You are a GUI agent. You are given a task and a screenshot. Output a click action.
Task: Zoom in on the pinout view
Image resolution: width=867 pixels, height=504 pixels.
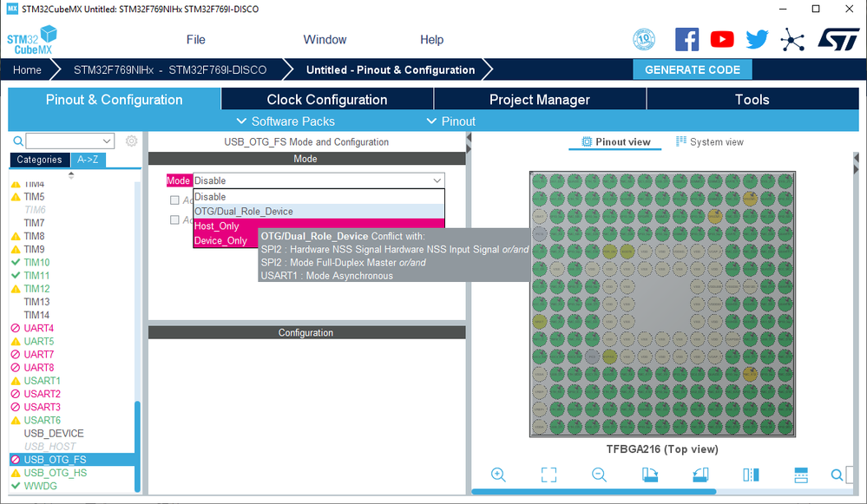[x=498, y=475]
